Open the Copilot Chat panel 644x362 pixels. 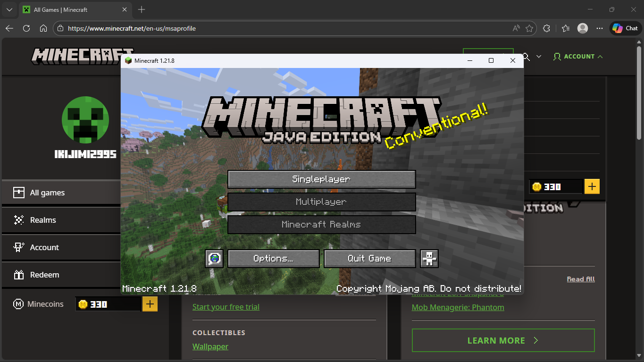pos(625,28)
